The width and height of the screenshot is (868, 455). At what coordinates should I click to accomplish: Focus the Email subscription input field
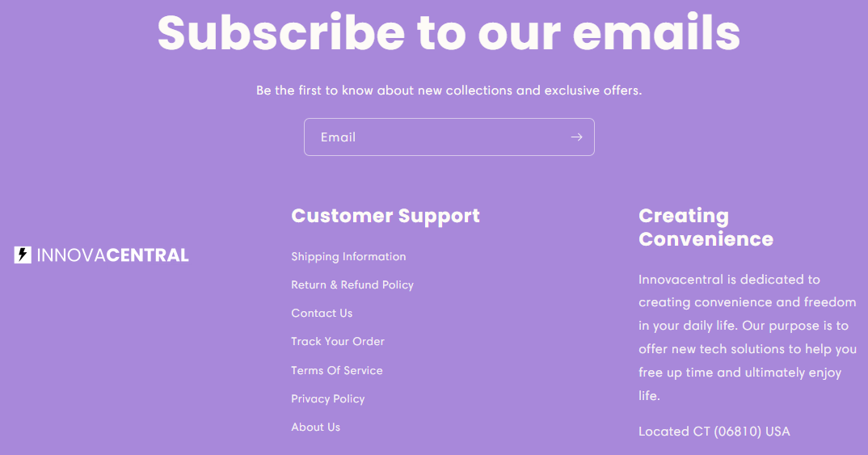tap(449, 137)
